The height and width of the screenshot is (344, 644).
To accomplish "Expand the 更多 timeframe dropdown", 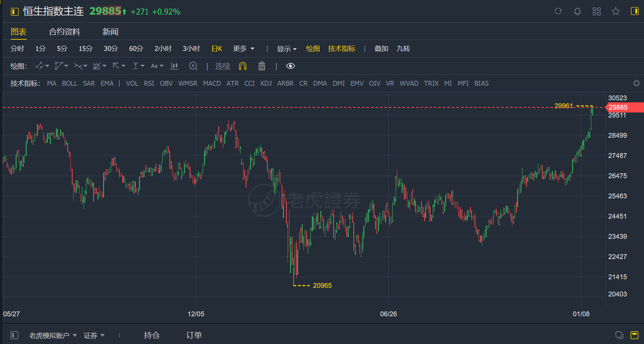I will click(243, 49).
